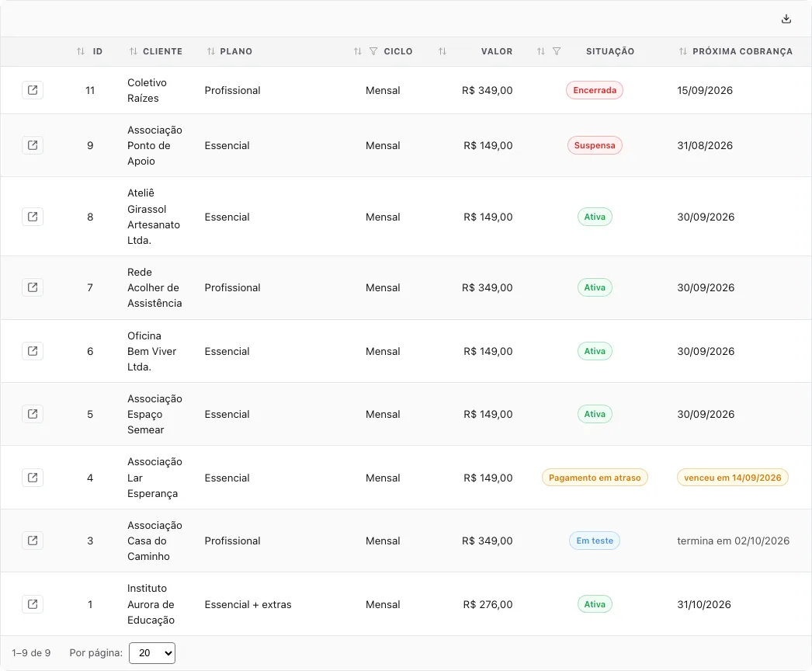Image resolution: width=812 pixels, height=671 pixels.
Task: Sort table by ID column
Action: (80, 51)
